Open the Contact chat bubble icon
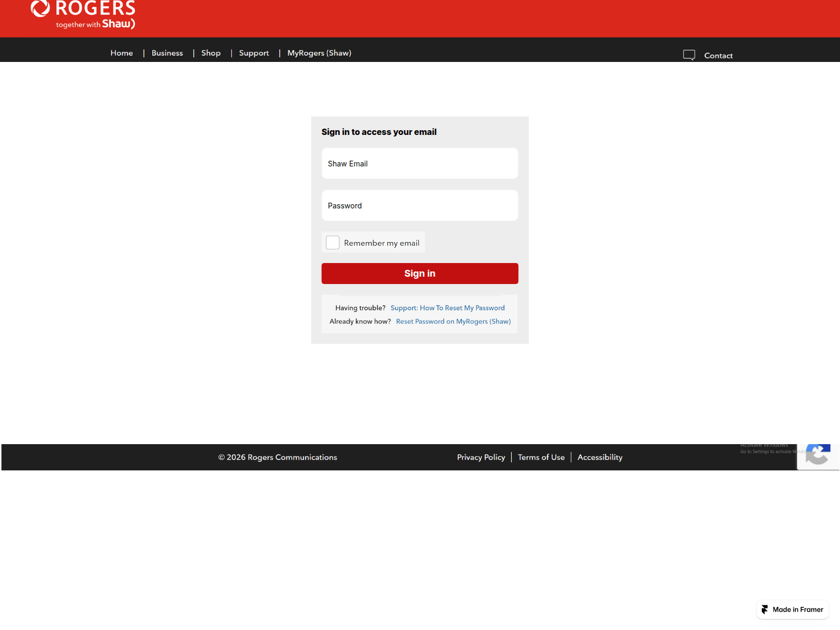840x630 pixels. pyautogui.click(x=689, y=55)
